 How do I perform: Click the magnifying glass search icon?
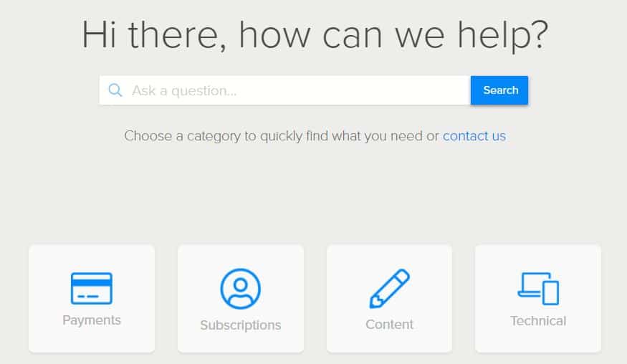pyautogui.click(x=115, y=90)
